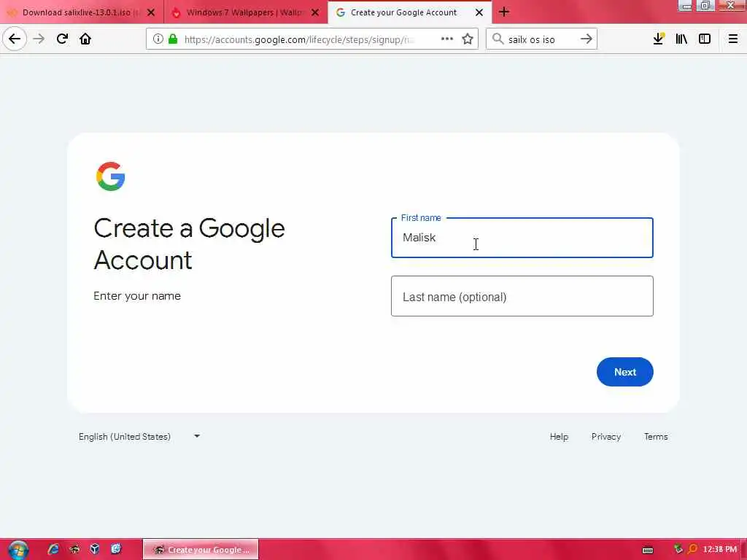Close the Windows 7 Wallpapers tab
Image resolution: width=747 pixels, height=560 pixels.
tap(315, 12)
